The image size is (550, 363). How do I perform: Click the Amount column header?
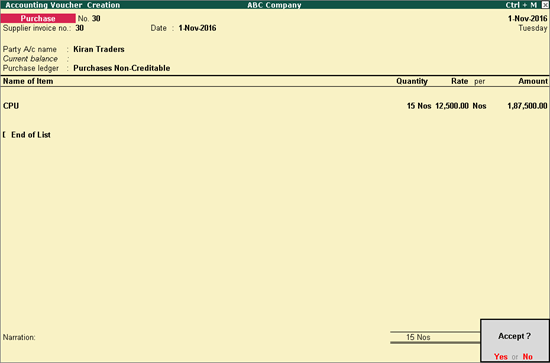point(533,81)
